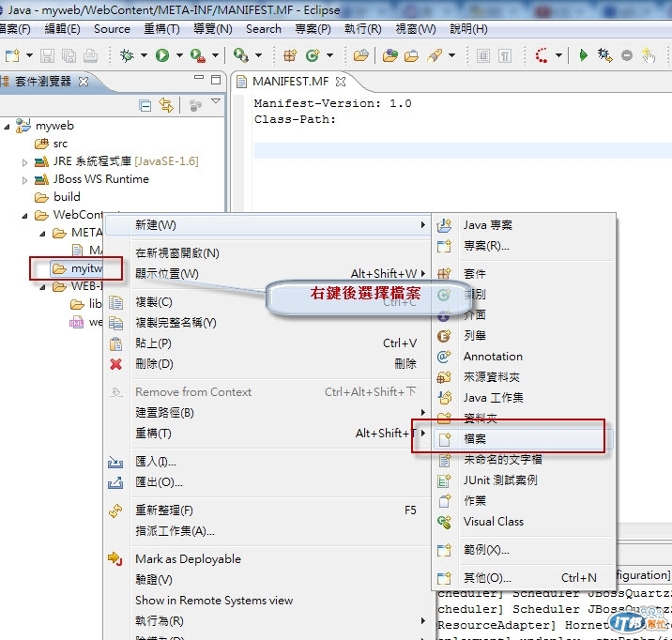Collapse the WebContent folder node
The image size is (672, 640).
(24, 216)
